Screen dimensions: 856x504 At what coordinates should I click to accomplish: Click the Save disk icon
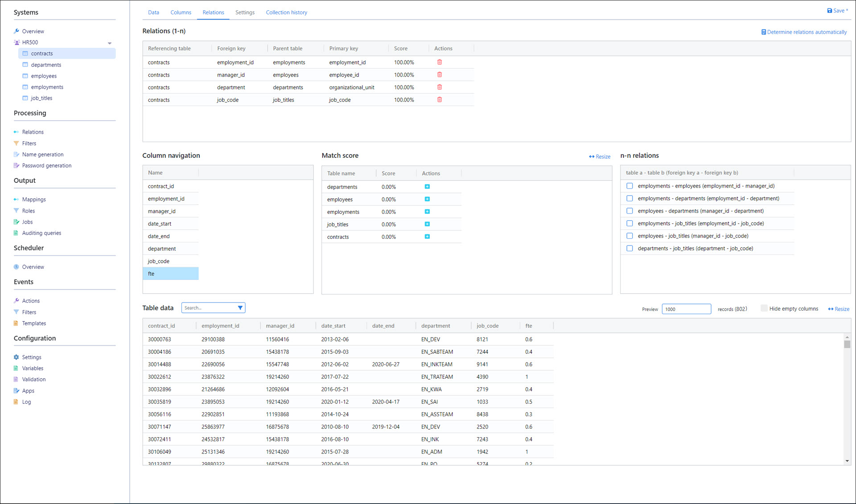(x=829, y=11)
